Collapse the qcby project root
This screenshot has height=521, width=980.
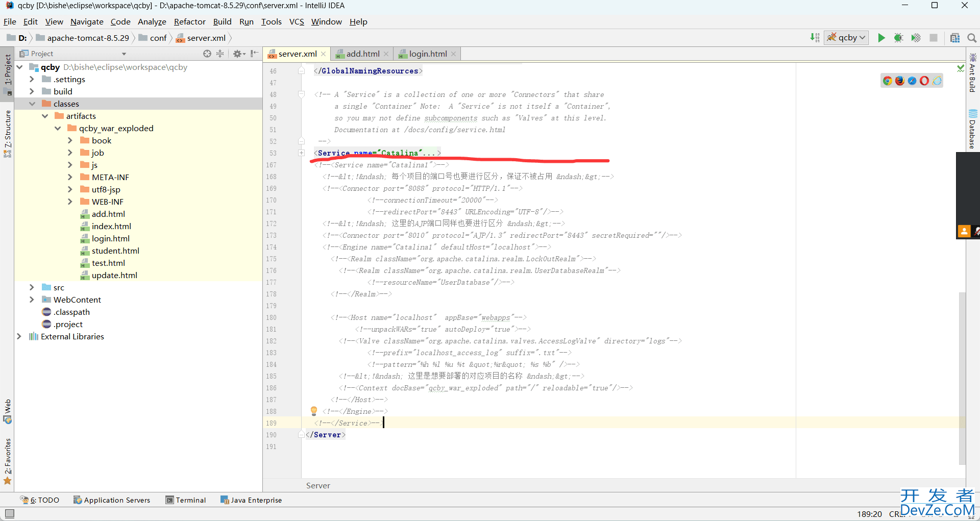(19, 67)
